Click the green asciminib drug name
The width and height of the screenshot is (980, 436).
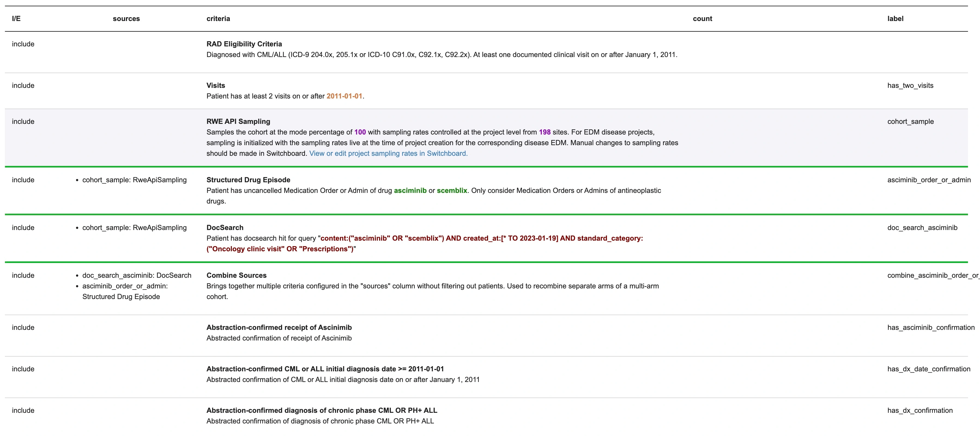pyautogui.click(x=410, y=191)
